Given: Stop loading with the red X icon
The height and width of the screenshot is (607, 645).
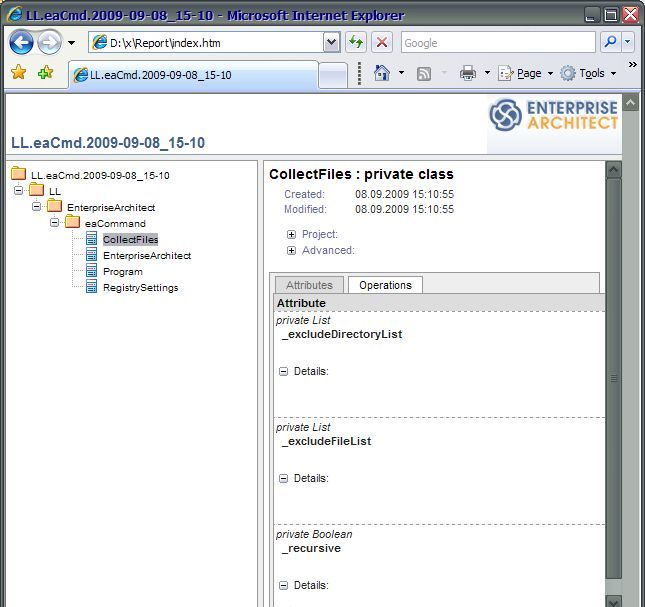Looking at the screenshot, I should pos(382,42).
